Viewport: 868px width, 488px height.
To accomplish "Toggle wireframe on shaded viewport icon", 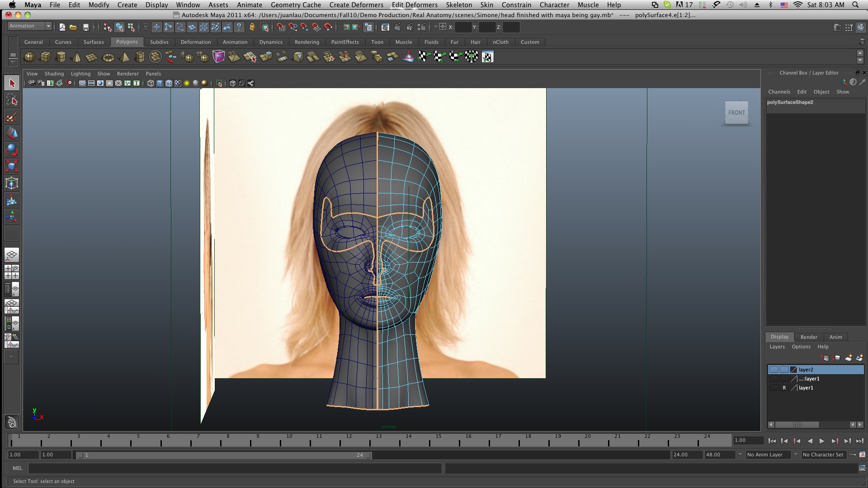I will (x=169, y=83).
